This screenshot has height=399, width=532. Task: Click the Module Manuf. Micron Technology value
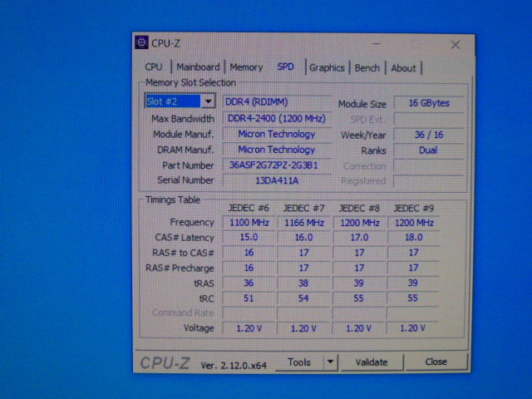(x=277, y=134)
